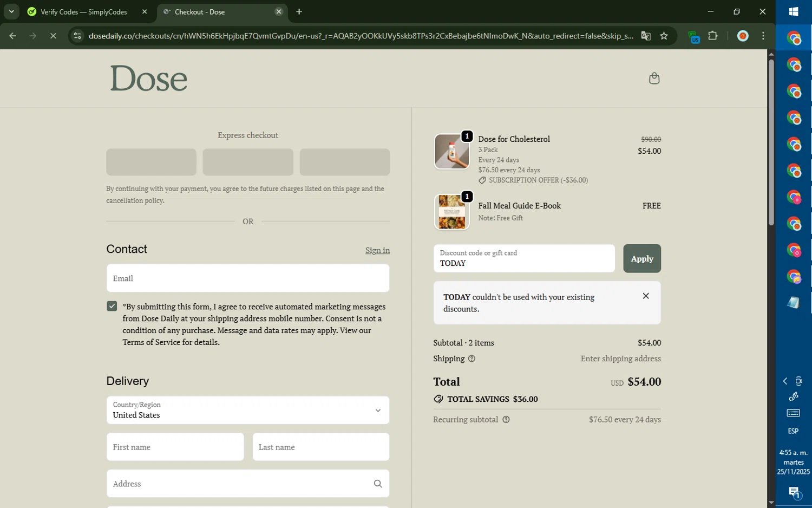Expand the Country/Region dropdown
This screenshot has height=508, width=812.
point(378,411)
